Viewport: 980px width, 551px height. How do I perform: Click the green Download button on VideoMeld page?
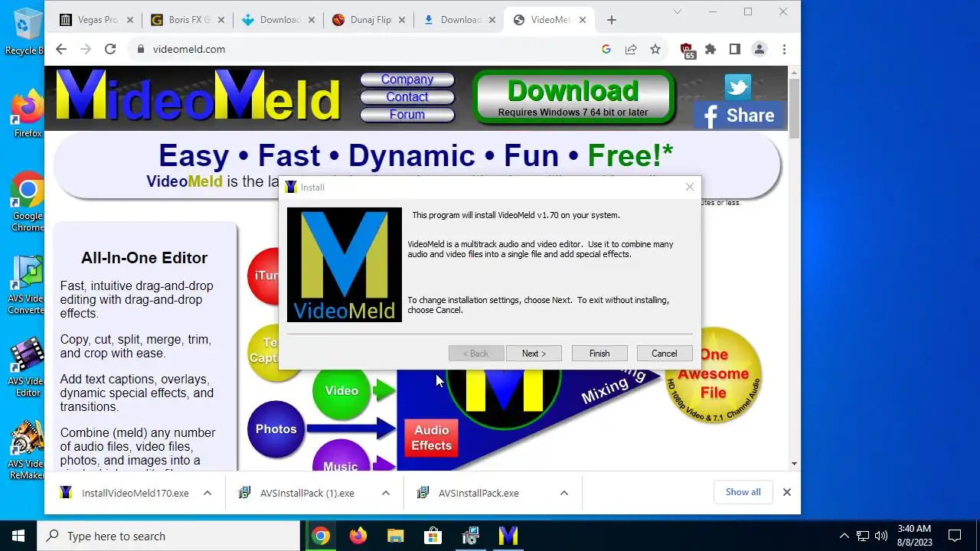tap(573, 97)
